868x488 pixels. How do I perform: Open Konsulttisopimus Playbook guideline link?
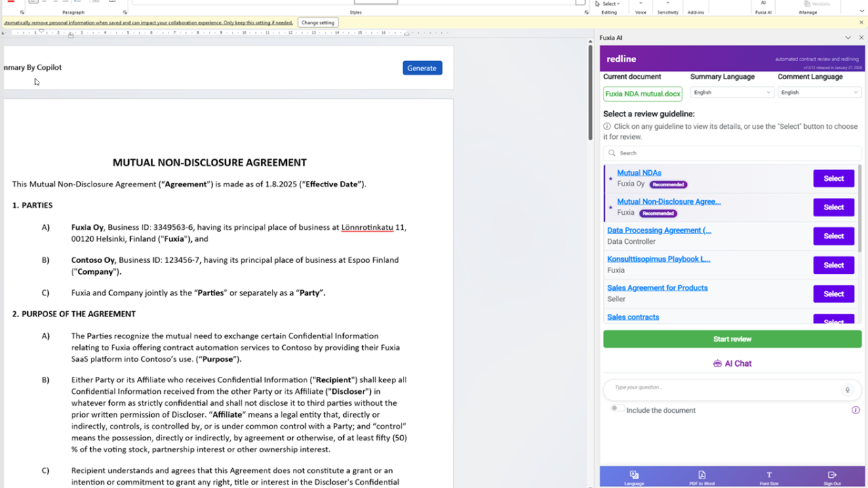click(x=659, y=259)
